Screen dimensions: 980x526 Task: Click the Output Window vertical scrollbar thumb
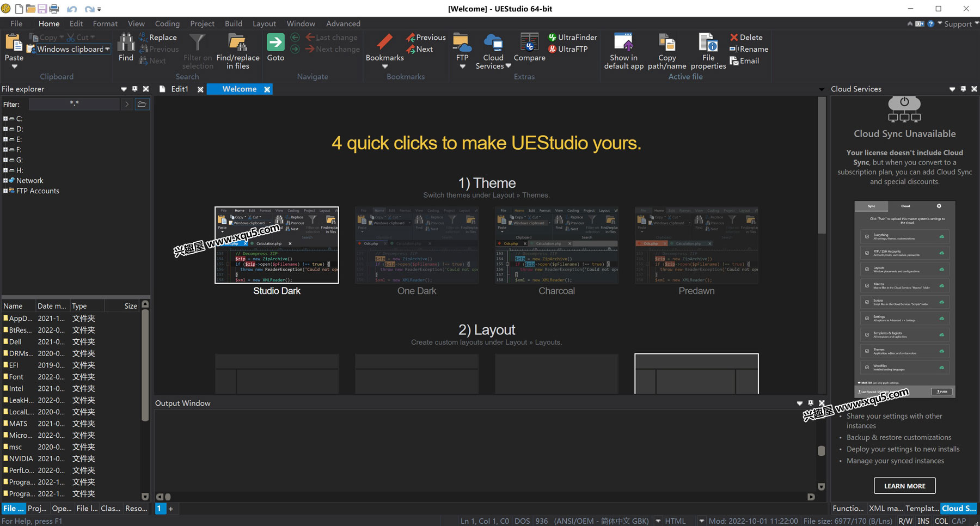tap(822, 450)
